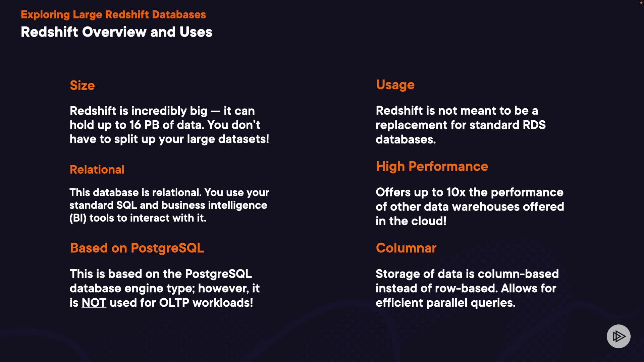This screenshot has height=362, width=644.
Task: Click the 'Redshift Overview and Uses' slide heading
Action: tap(116, 32)
